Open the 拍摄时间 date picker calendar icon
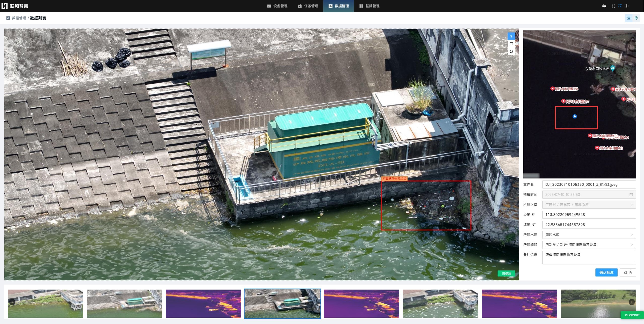Viewport: 644px width, 324px height. pyautogui.click(x=631, y=195)
